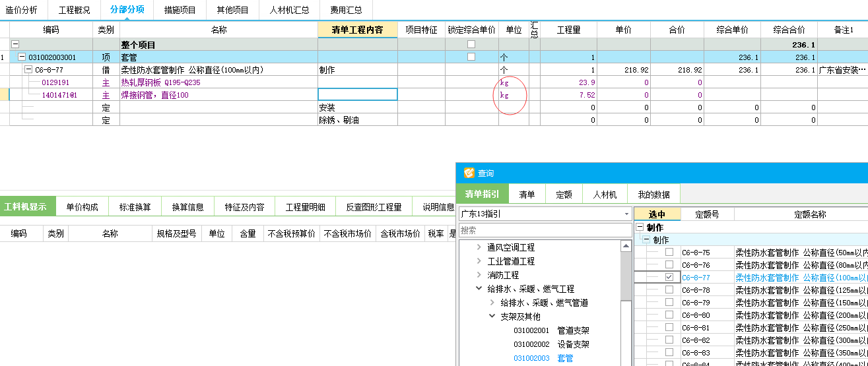Select 清单指引 tab in query window
Image resolution: width=868 pixels, height=366 pixels.
(482, 194)
